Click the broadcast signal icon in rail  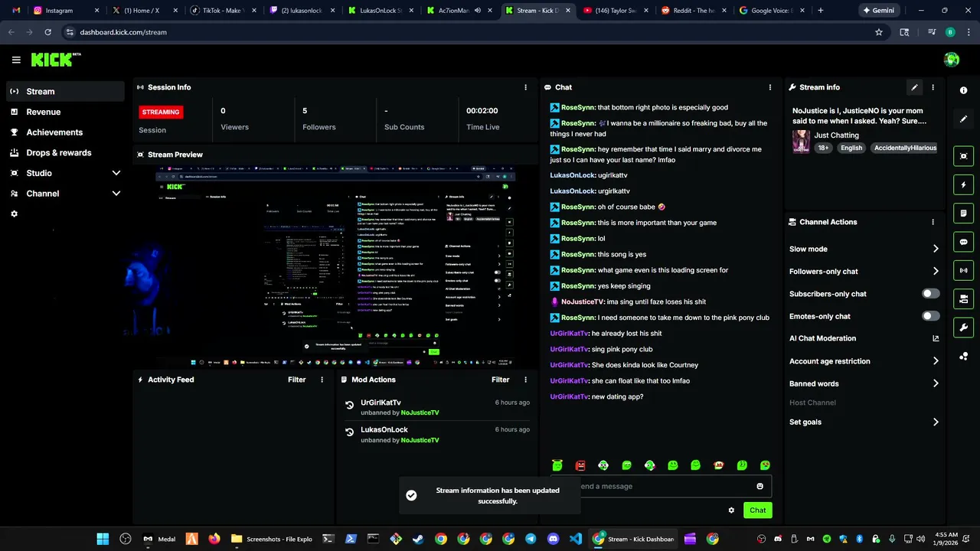(963, 270)
